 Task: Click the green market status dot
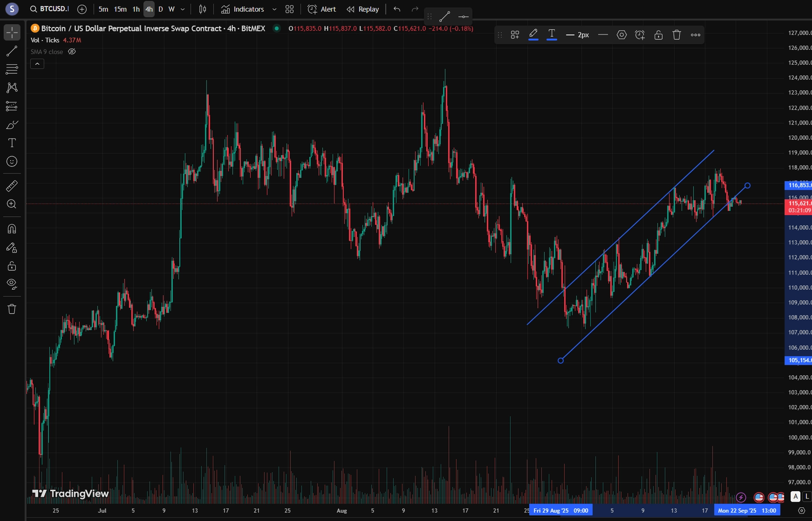(x=277, y=28)
